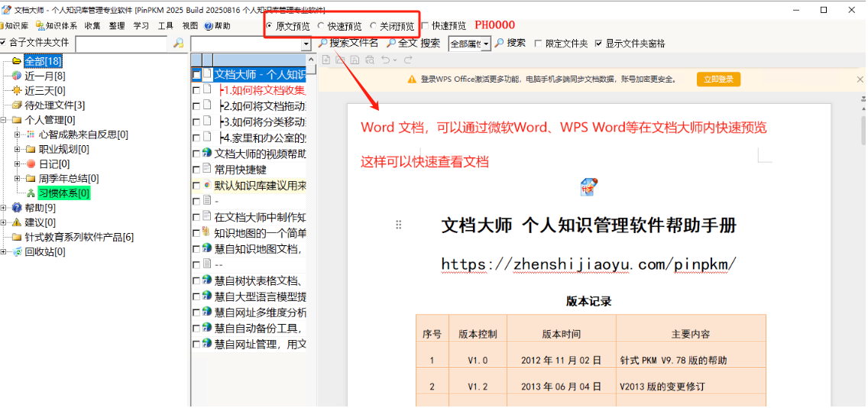Select the 关闭预览 radio button
Viewport: 868px width, 408px height.
pyautogui.click(x=374, y=26)
